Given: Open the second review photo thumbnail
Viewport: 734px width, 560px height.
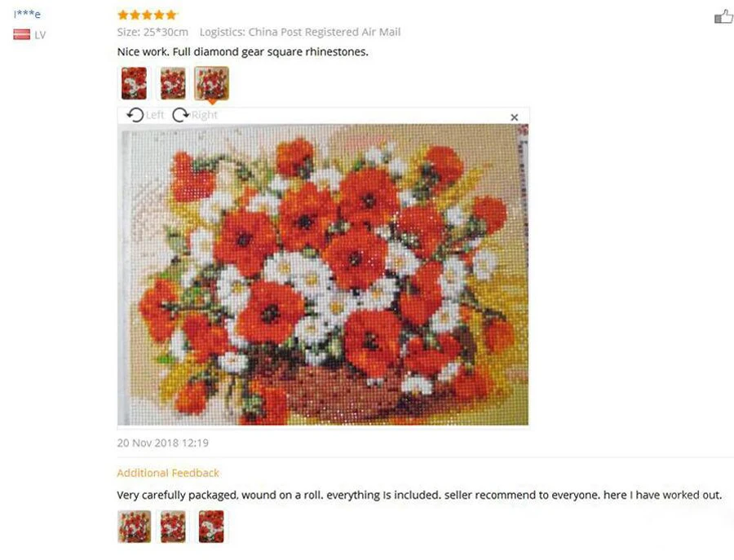Looking at the screenshot, I should coord(173,83).
